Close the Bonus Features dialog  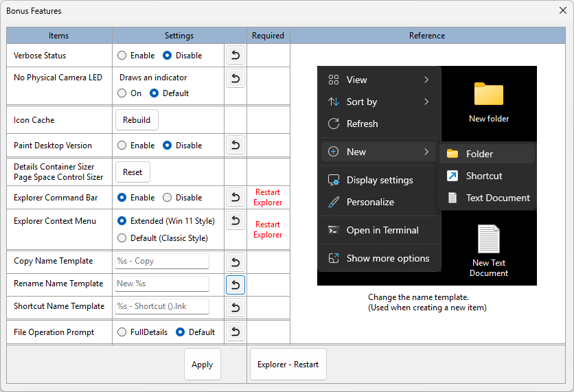(563, 10)
